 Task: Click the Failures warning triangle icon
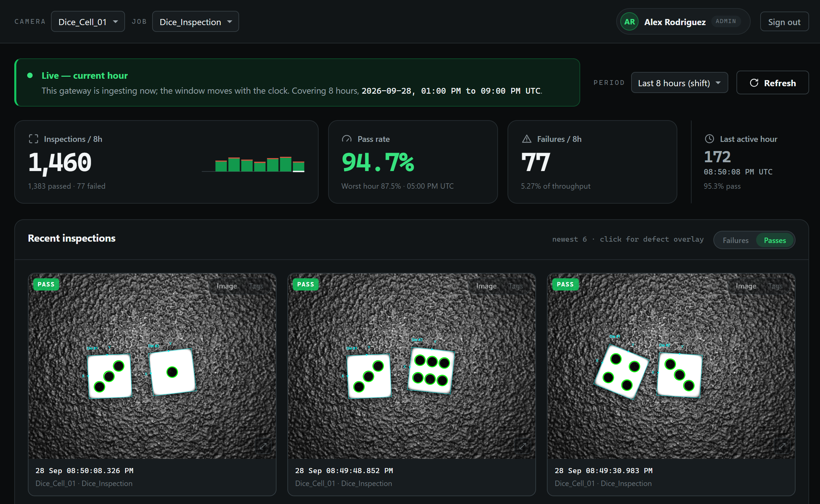click(527, 139)
